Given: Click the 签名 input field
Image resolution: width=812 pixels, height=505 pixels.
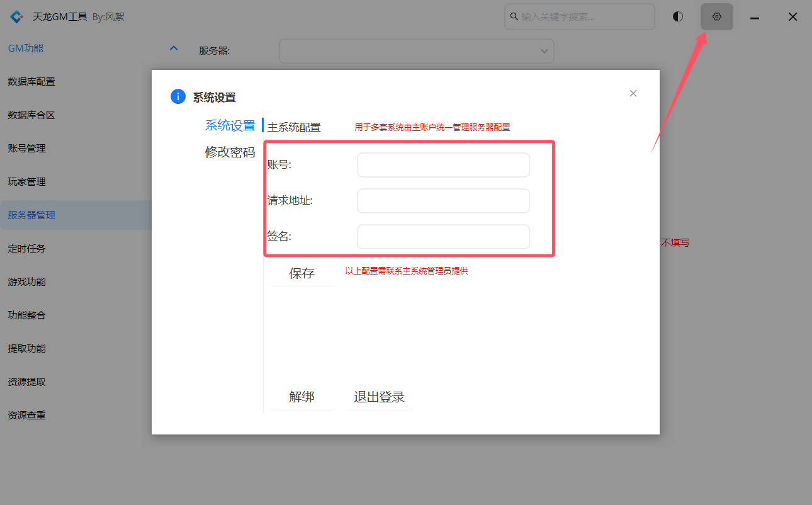Looking at the screenshot, I should [443, 237].
